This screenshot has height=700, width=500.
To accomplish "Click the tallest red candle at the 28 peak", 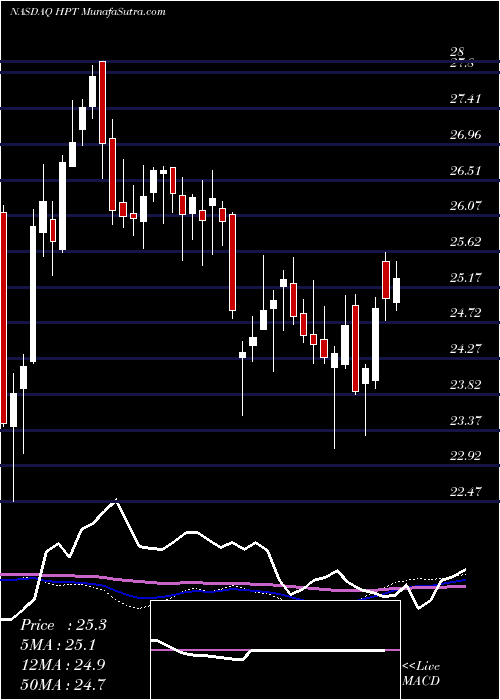I will coord(103,102).
